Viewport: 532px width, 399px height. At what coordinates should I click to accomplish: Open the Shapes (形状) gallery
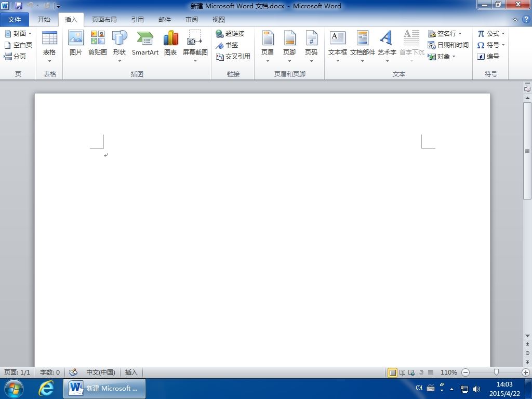119,47
